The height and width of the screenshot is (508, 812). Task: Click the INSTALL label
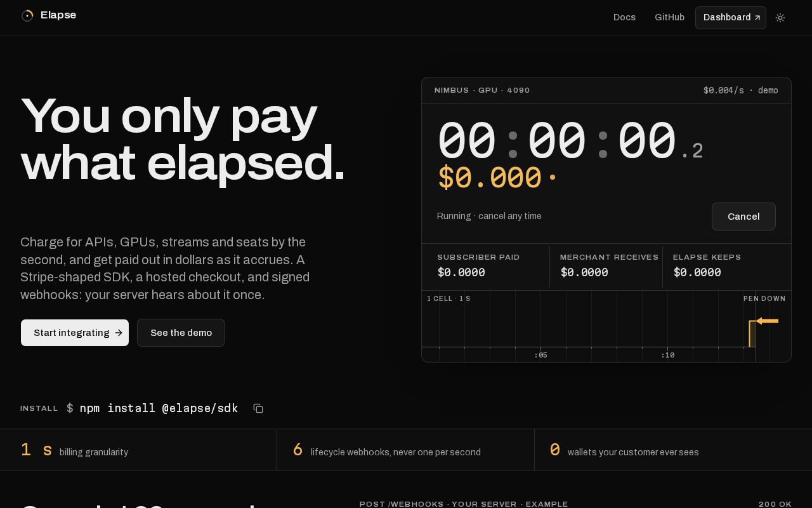point(39,408)
